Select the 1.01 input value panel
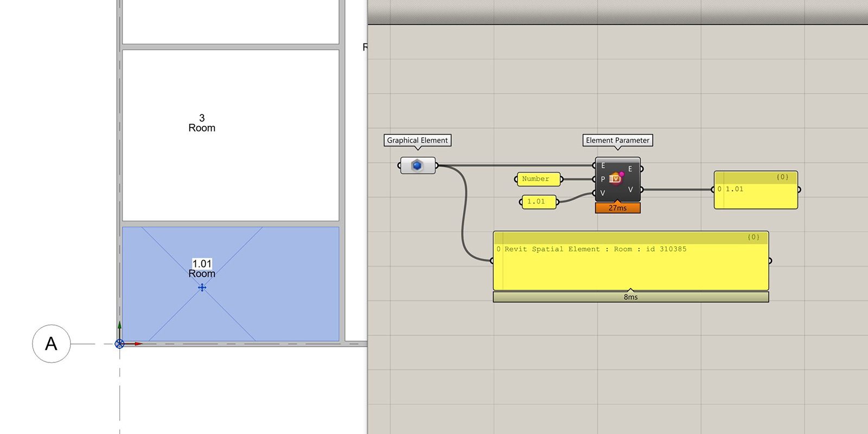The image size is (868, 434). click(x=539, y=202)
